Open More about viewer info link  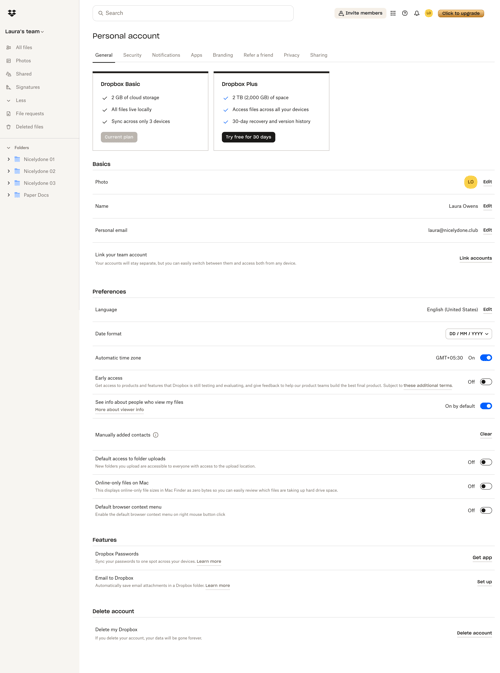(119, 410)
